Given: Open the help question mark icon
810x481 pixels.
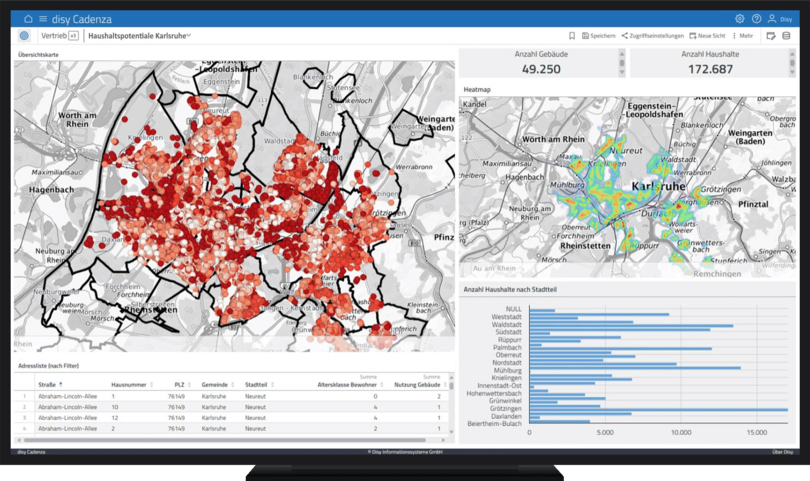Looking at the screenshot, I should coord(756,19).
